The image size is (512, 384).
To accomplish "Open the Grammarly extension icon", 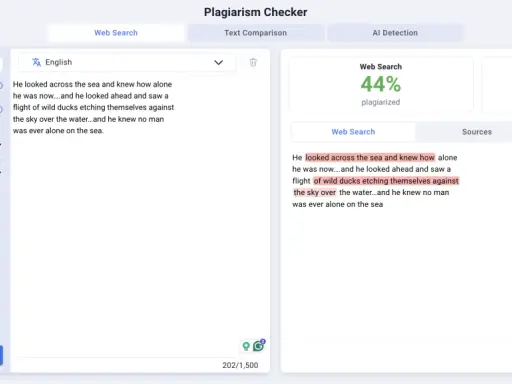I will (x=258, y=346).
